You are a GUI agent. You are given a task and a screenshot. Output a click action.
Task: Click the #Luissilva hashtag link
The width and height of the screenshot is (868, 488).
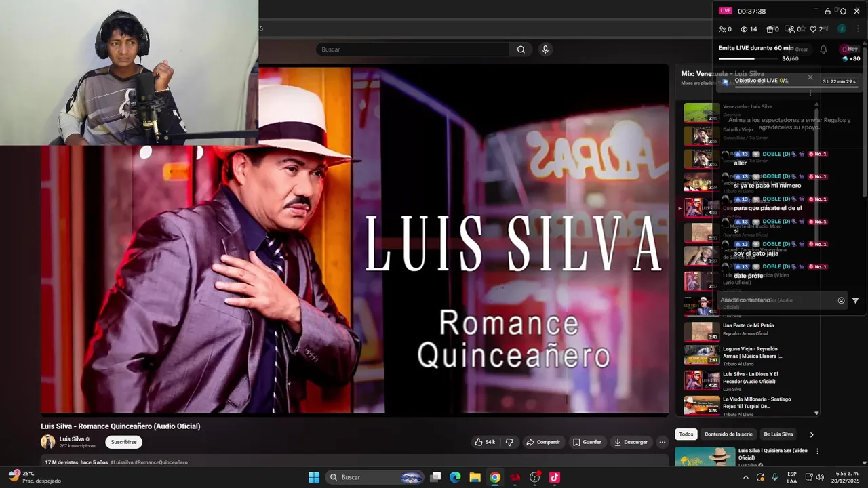[121, 462]
